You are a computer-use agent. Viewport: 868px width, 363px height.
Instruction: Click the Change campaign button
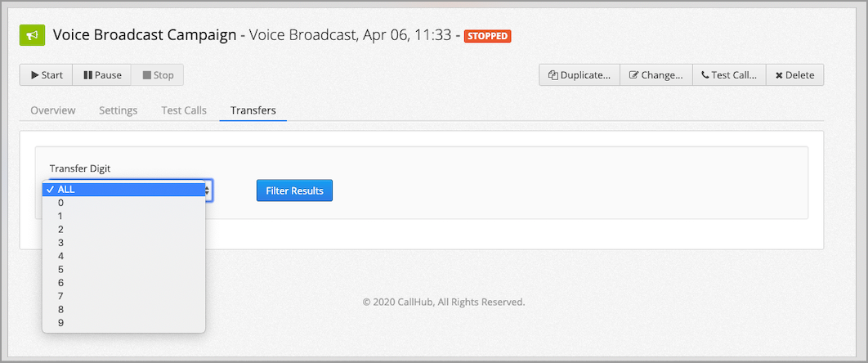coord(656,75)
